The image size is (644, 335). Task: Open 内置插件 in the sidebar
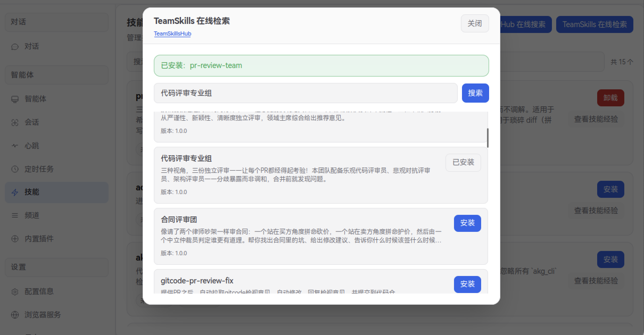pos(57,239)
